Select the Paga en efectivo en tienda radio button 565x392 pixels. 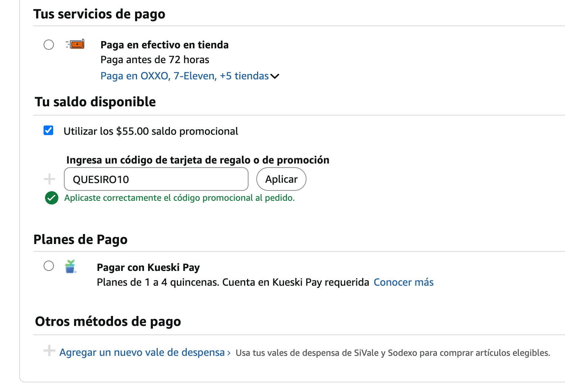49,45
